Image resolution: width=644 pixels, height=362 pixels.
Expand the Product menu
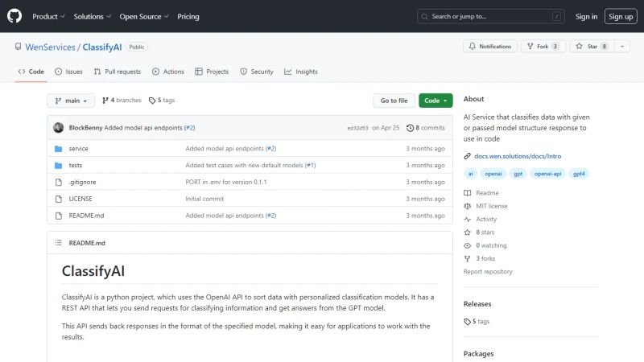pos(48,16)
